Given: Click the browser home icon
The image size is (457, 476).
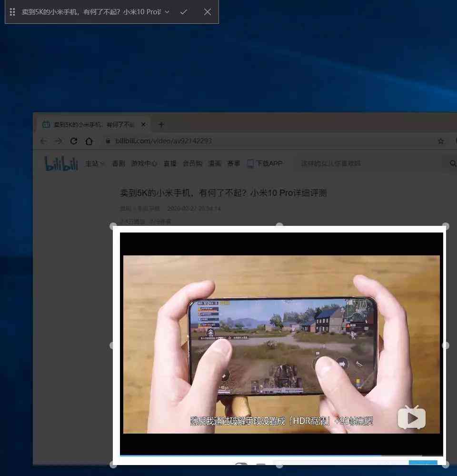Looking at the screenshot, I should [89, 141].
